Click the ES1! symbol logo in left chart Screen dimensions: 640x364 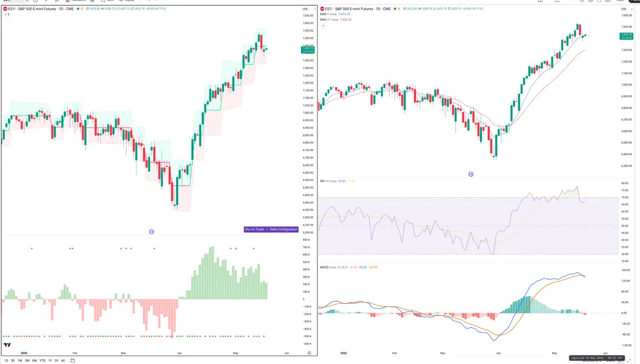tap(5, 9)
